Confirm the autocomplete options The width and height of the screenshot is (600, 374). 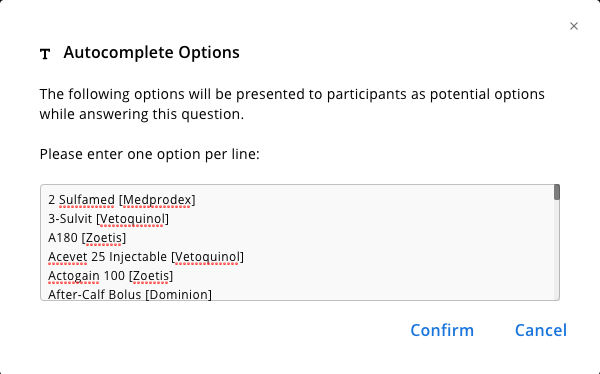tap(442, 330)
